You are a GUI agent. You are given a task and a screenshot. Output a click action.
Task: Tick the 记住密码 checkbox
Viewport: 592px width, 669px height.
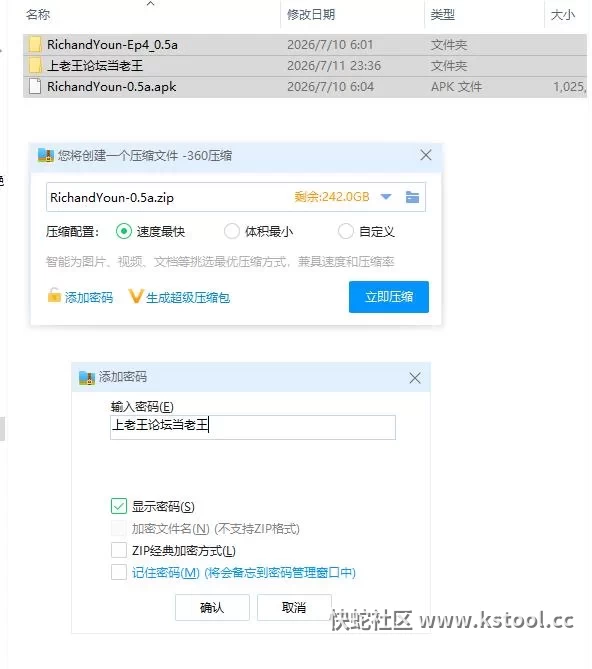pos(119,572)
